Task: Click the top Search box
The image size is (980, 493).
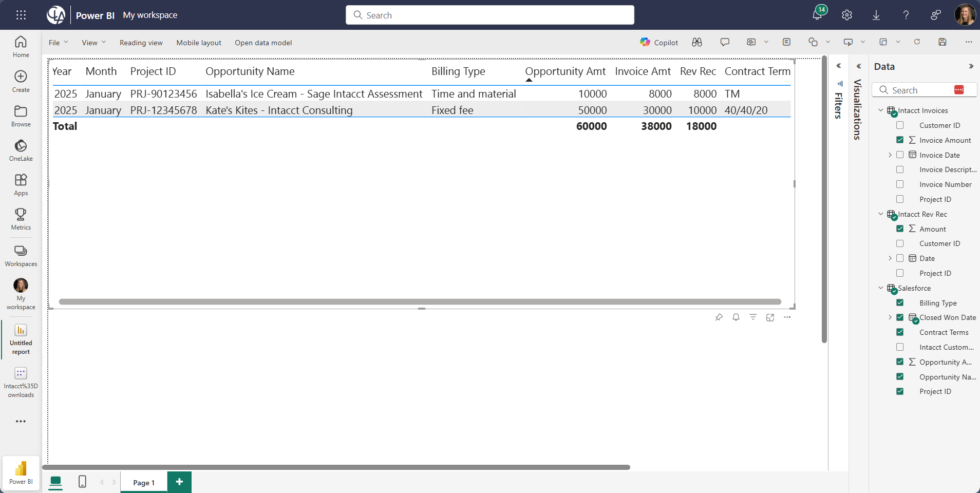Action: (489, 15)
